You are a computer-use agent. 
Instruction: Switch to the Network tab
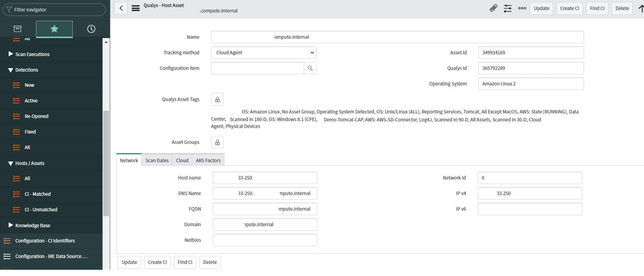pyautogui.click(x=129, y=160)
